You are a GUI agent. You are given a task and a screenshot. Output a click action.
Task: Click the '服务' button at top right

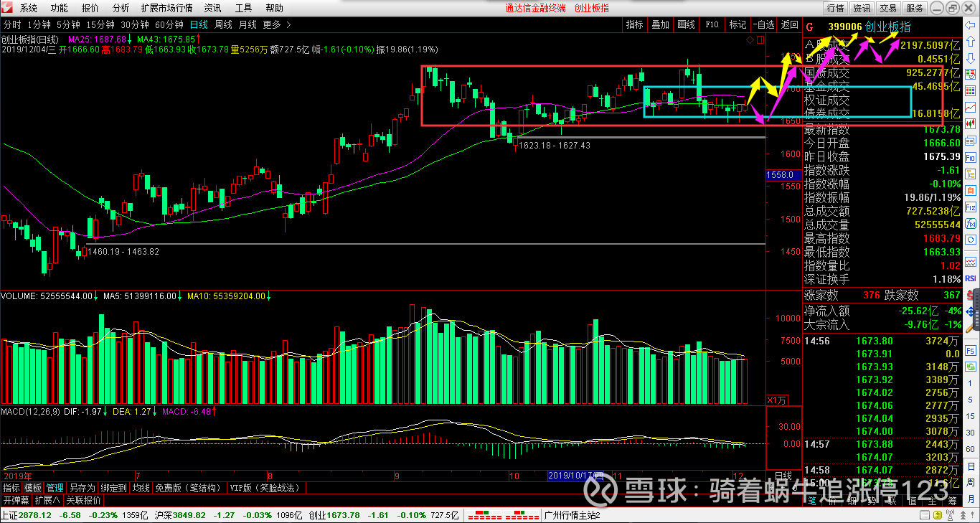click(x=915, y=8)
